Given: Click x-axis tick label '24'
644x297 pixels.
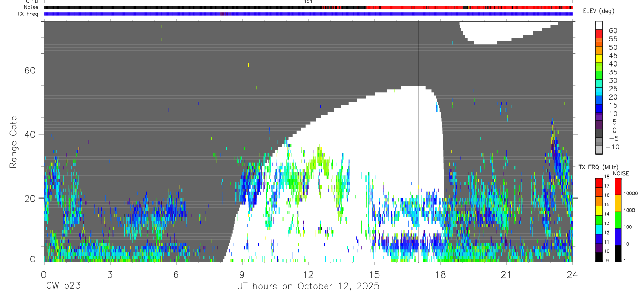Looking at the screenshot, I should pos(572,275).
